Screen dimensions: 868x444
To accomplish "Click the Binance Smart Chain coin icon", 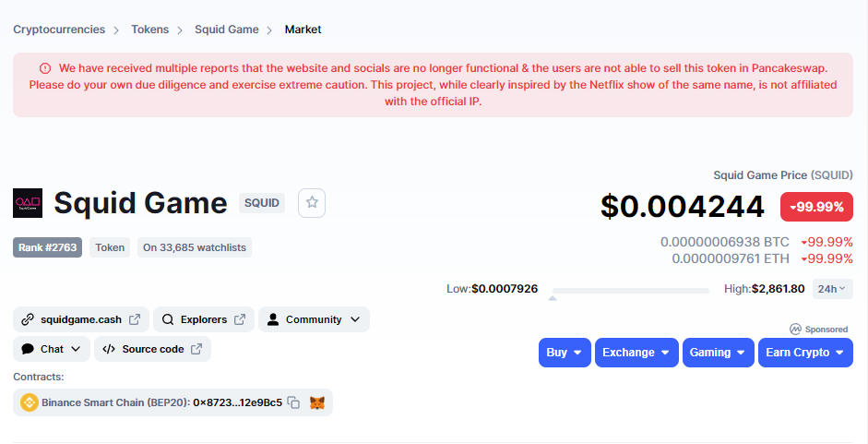I will pos(29,402).
